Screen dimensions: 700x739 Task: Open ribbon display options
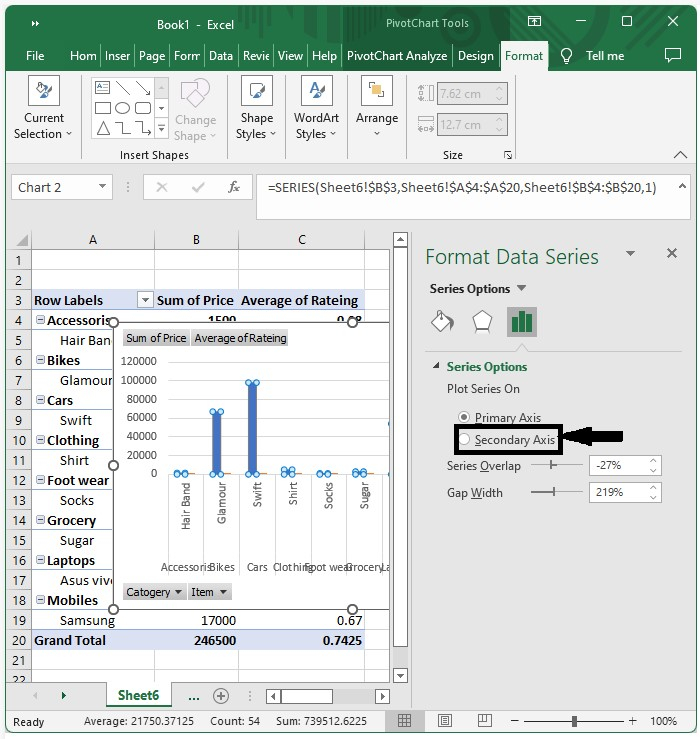click(534, 22)
